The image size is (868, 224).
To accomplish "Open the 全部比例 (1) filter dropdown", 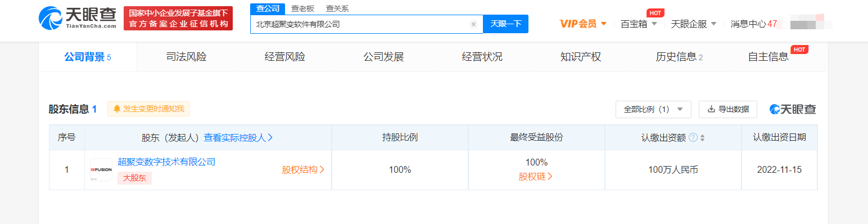I will click(653, 109).
